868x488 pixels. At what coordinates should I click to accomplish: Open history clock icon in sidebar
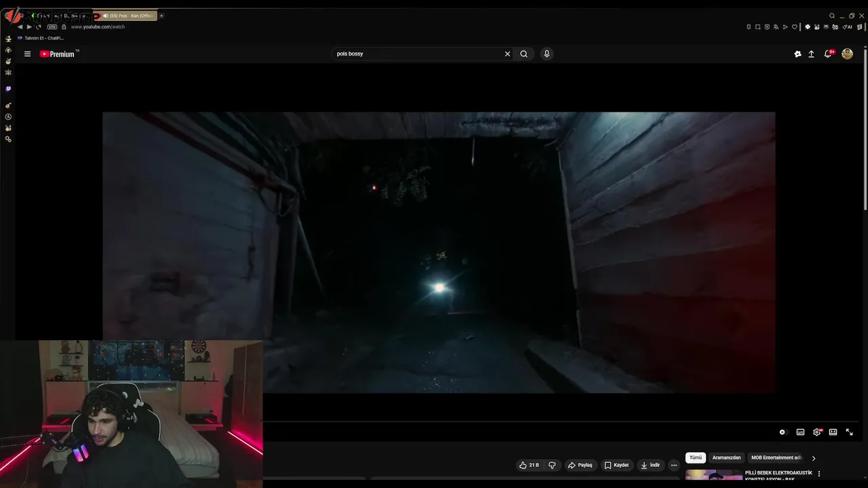pyautogui.click(x=8, y=117)
